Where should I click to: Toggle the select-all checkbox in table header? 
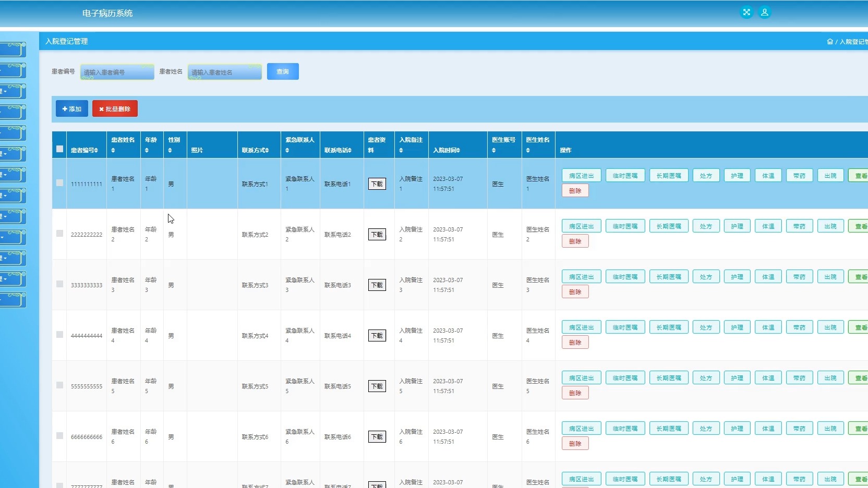click(59, 149)
